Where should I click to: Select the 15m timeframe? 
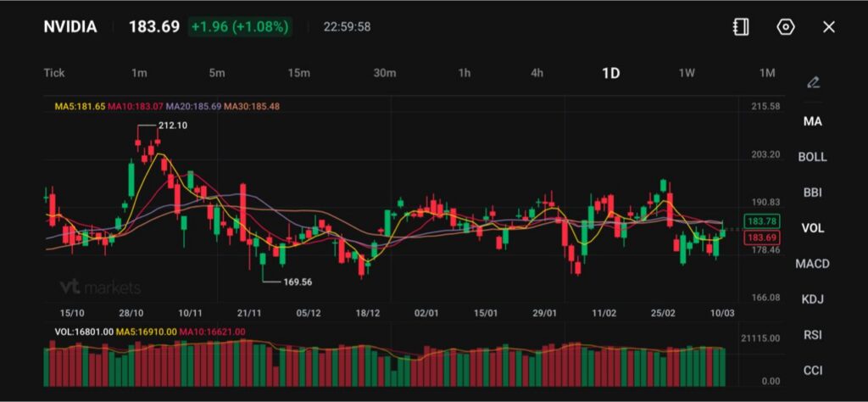pyautogui.click(x=298, y=73)
